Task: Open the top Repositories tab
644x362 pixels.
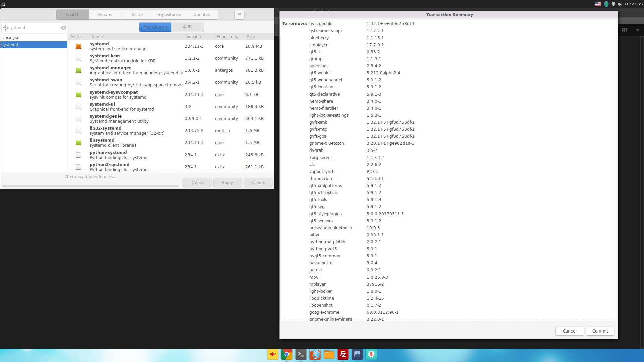Action: [x=169, y=15]
